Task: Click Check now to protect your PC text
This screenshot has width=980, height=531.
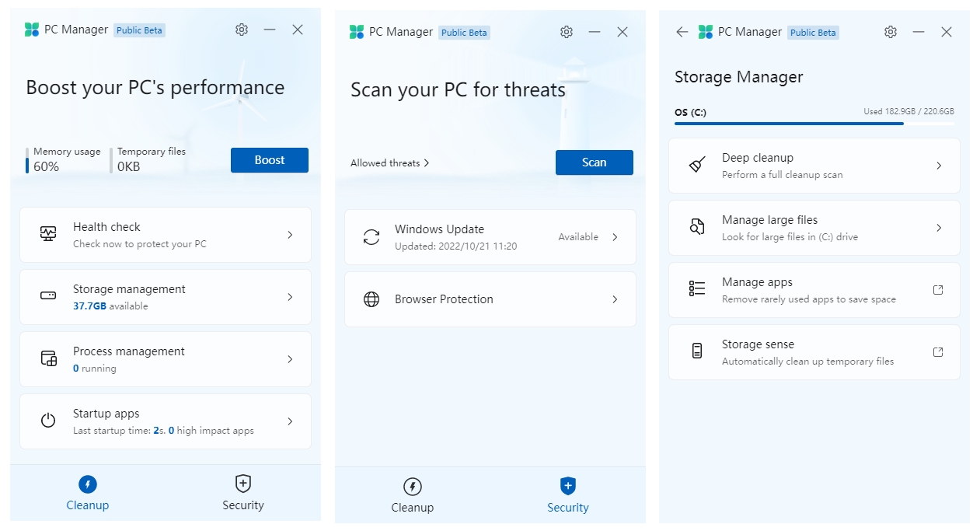Action: (x=140, y=244)
